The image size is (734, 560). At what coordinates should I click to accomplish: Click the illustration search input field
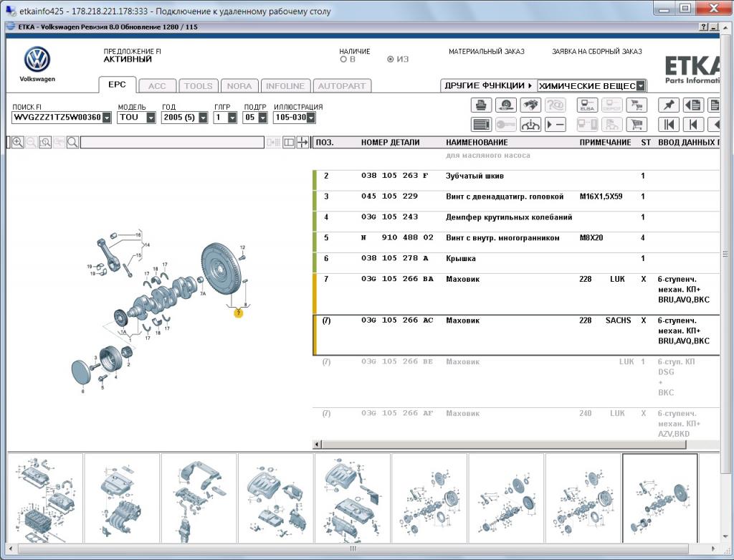(x=172, y=143)
